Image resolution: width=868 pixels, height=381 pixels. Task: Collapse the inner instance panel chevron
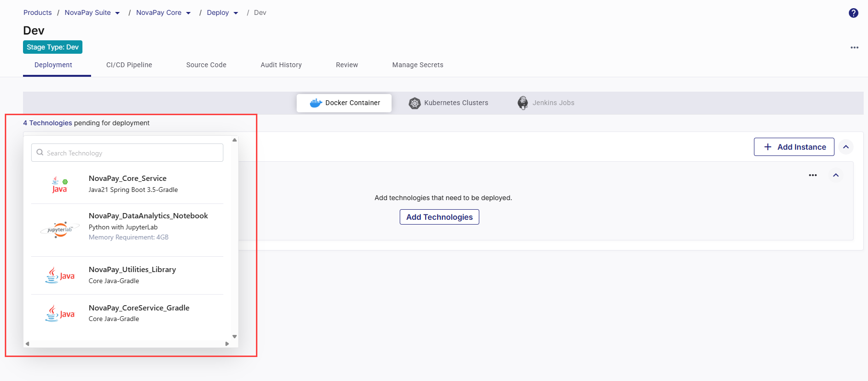[x=836, y=175]
